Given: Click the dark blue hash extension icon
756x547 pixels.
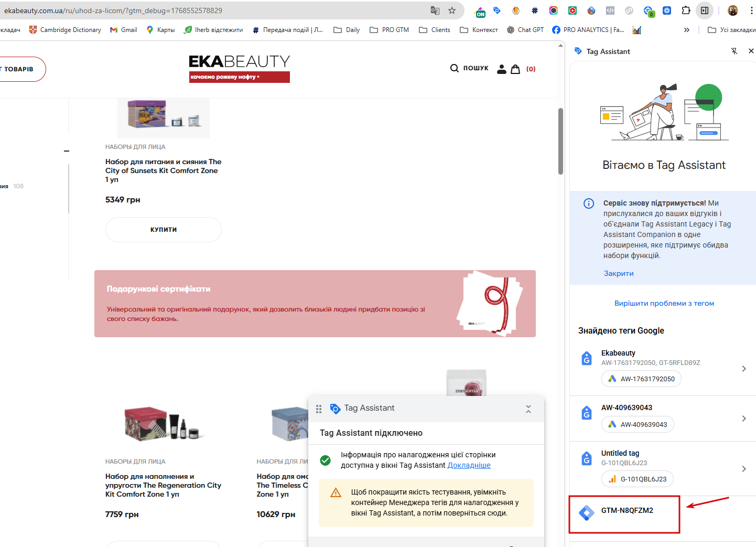Looking at the screenshot, I should click(x=534, y=10).
